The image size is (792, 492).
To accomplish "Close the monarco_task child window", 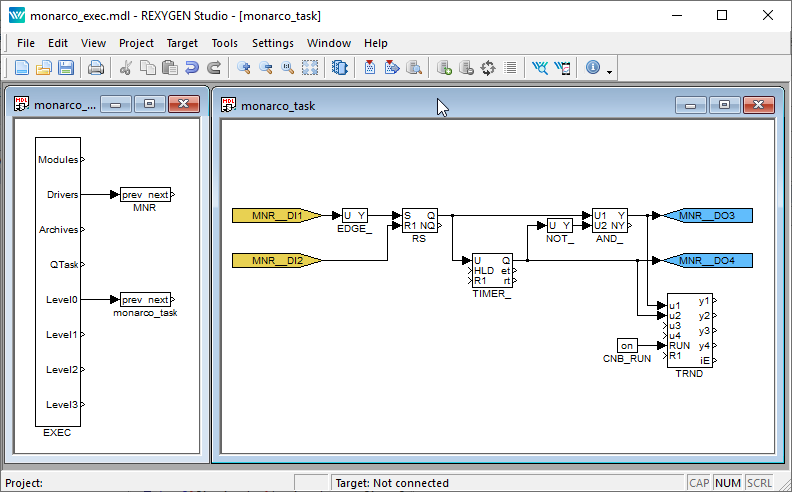I will pos(758,105).
